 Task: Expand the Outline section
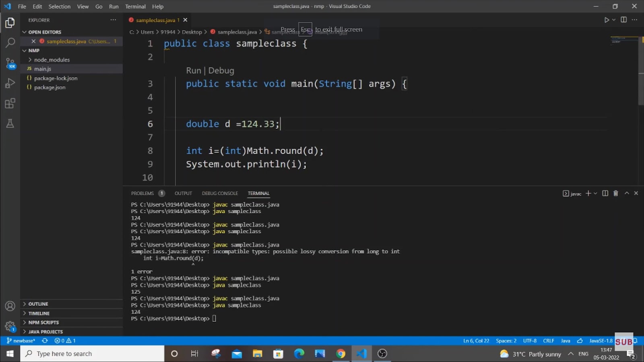click(x=72, y=304)
